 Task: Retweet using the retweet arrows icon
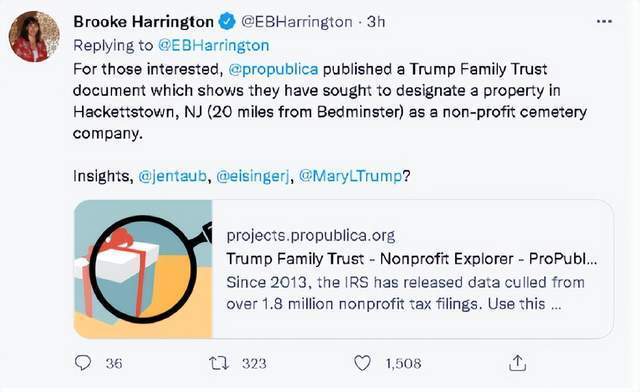pyautogui.click(x=219, y=363)
